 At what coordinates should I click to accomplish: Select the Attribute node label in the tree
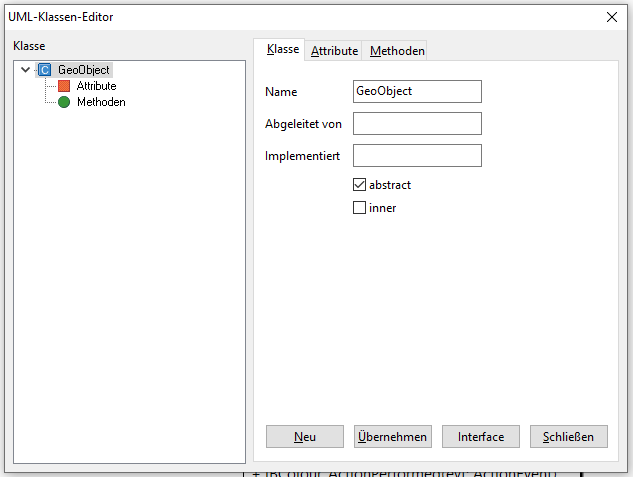tap(96, 86)
